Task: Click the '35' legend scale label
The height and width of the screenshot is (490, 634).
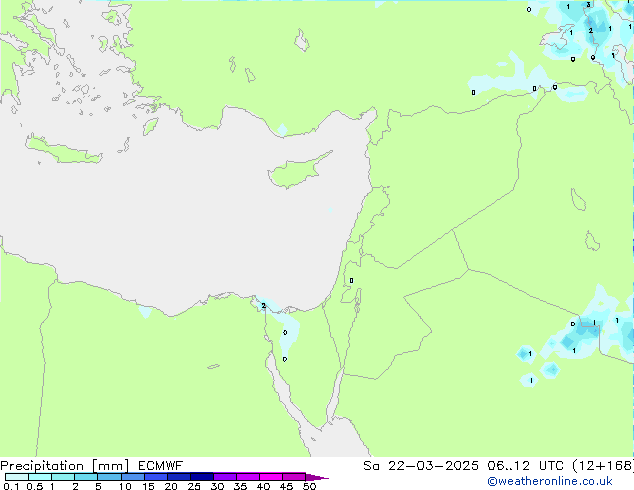Action: coord(240,486)
